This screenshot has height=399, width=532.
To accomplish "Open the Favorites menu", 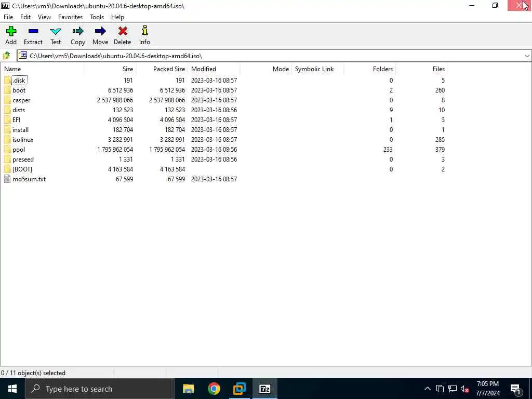I will pyautogui.click(x=70, y=17).
